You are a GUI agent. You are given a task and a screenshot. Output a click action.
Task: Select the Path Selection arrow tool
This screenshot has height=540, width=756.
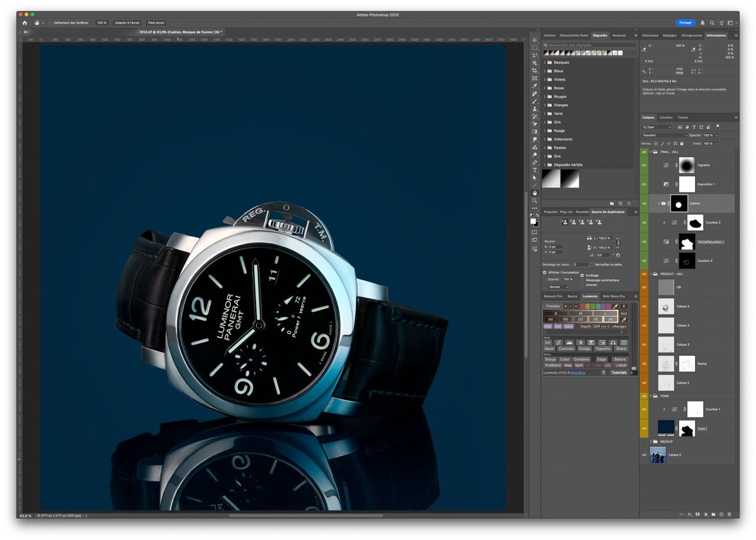pos(535,178)
